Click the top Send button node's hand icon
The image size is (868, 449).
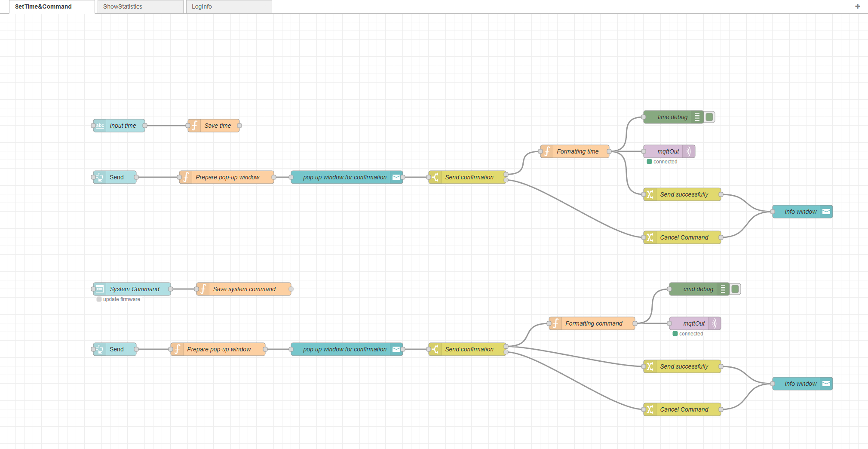(100, 177)
